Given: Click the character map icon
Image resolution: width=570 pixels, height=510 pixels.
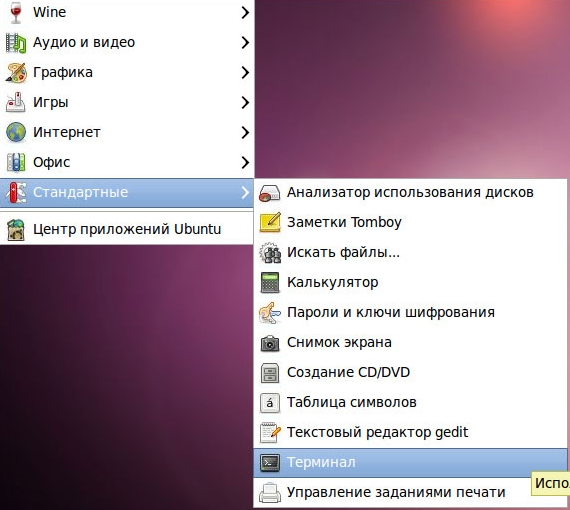Looking at the screenshot, I should (269, 403).
